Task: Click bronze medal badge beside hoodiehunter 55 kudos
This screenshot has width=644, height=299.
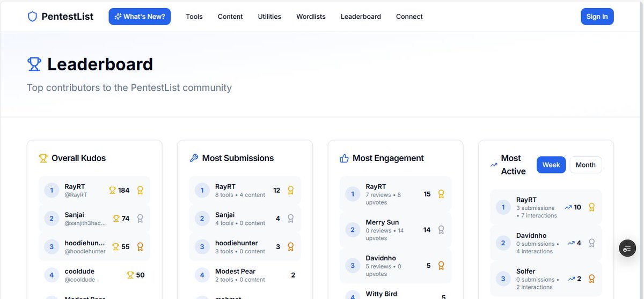Action: click(140, 247)
